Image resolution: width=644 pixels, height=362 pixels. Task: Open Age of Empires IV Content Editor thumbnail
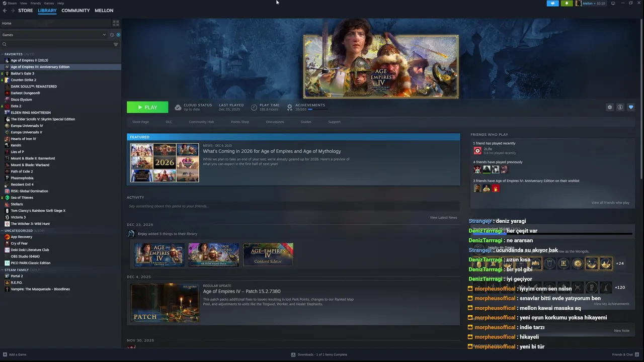tap(268, 254)
